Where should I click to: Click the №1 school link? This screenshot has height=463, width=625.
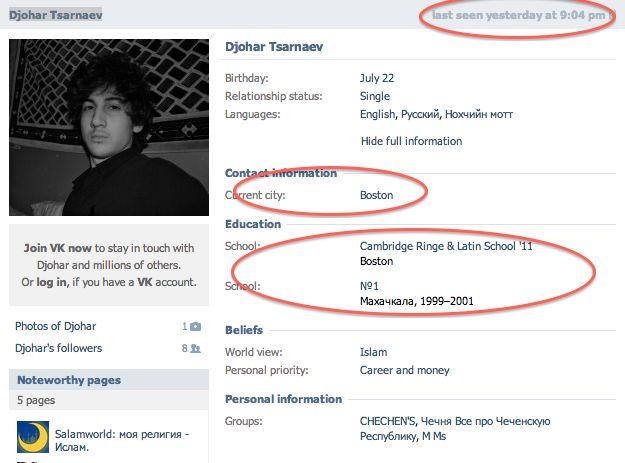pos(368,286)
